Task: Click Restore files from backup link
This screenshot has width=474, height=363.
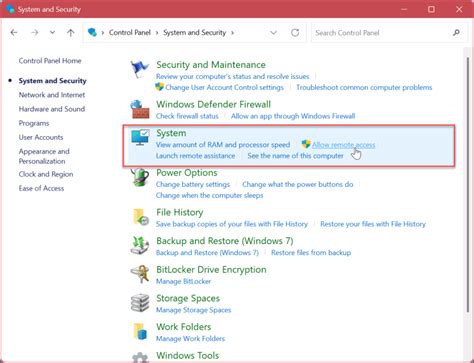Action: click(311, 253)
